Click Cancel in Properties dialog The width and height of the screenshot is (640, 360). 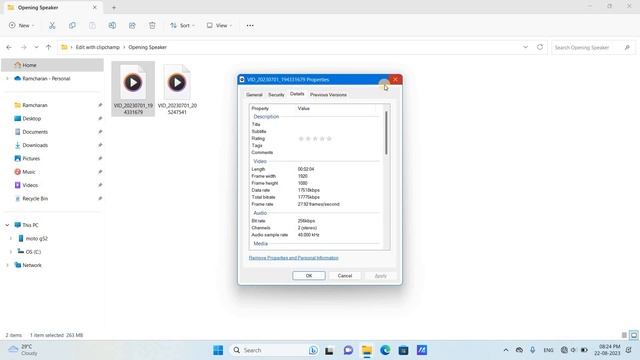coord(345,276)
